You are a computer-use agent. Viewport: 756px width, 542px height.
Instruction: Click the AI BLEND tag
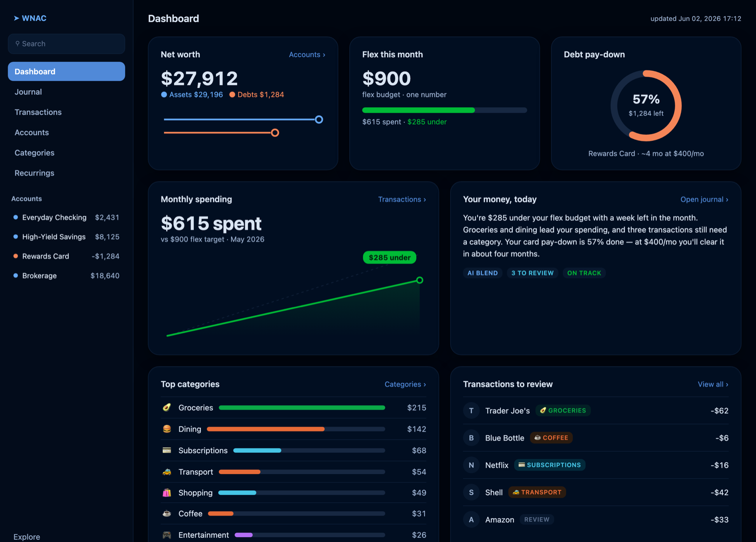coord(482,273)
